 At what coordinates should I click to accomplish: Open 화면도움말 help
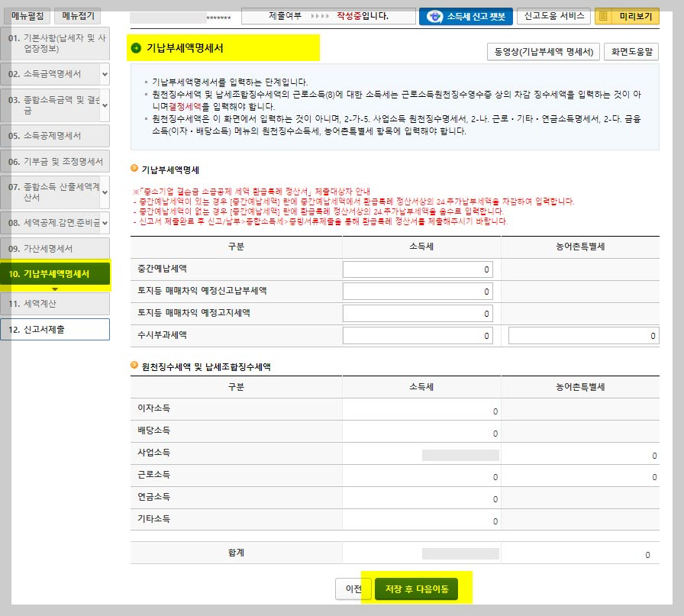[631, 51]
